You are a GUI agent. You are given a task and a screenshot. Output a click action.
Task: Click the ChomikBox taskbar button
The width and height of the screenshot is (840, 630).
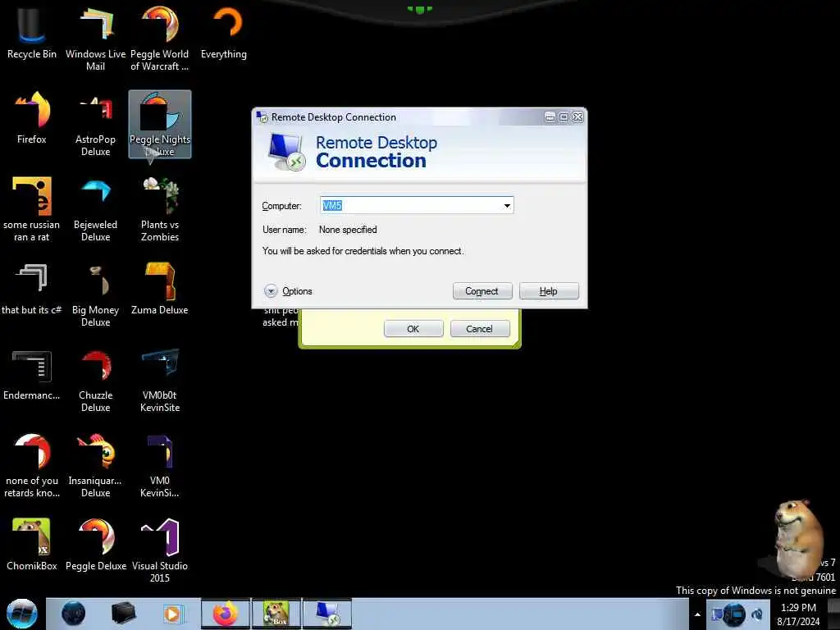pyautogui.click(x=276, y=614)
